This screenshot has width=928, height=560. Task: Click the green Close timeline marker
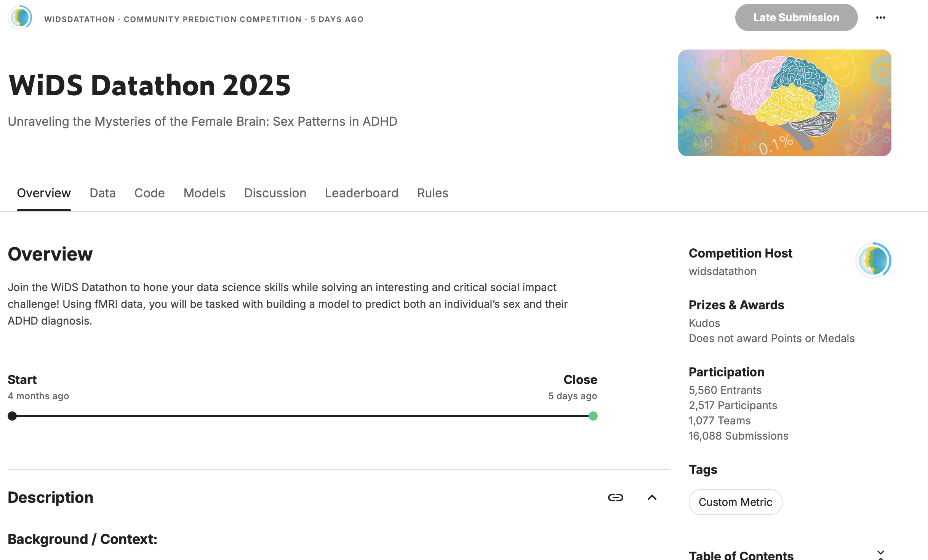click(593, 416)
